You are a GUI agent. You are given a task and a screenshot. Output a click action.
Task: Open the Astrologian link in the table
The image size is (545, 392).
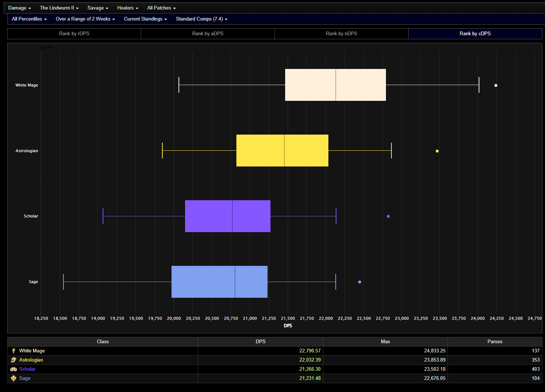[x=31, y=360]
